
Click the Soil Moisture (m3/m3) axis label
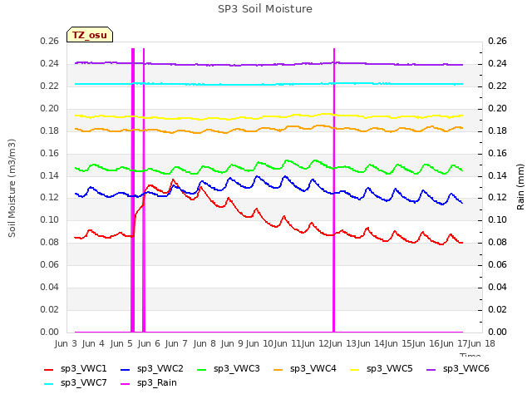pos(12,188)
